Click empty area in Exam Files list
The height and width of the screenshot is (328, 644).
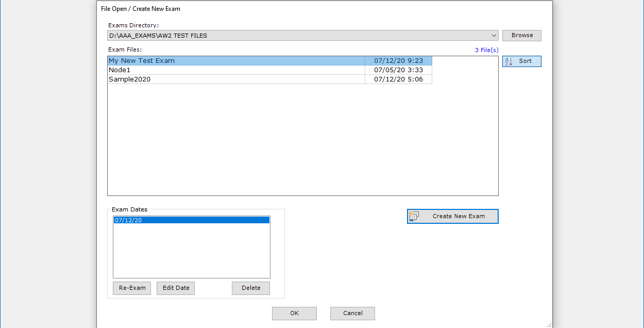tap(302, 139)
